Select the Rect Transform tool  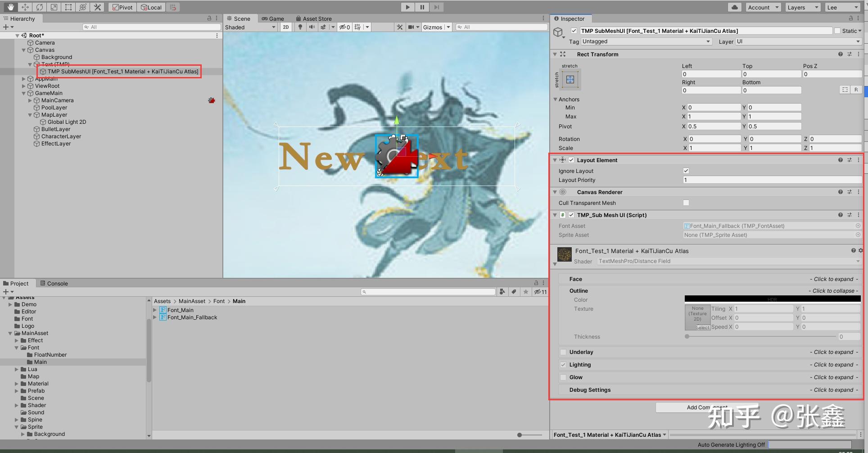(x=68, y=7)
